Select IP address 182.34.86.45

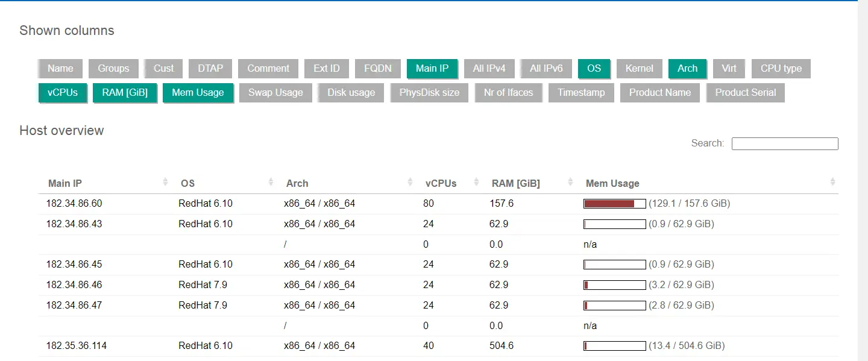tap(74, 265)
